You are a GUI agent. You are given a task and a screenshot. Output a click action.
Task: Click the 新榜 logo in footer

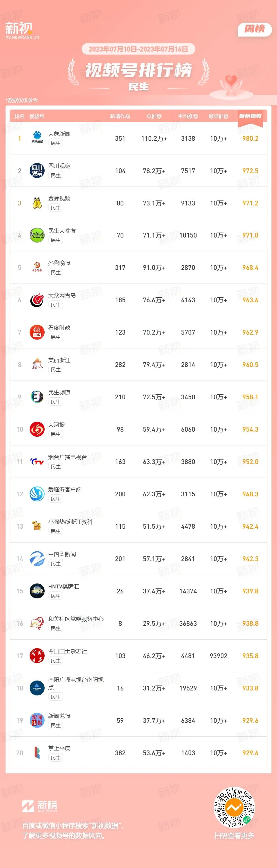coord(40,806)
